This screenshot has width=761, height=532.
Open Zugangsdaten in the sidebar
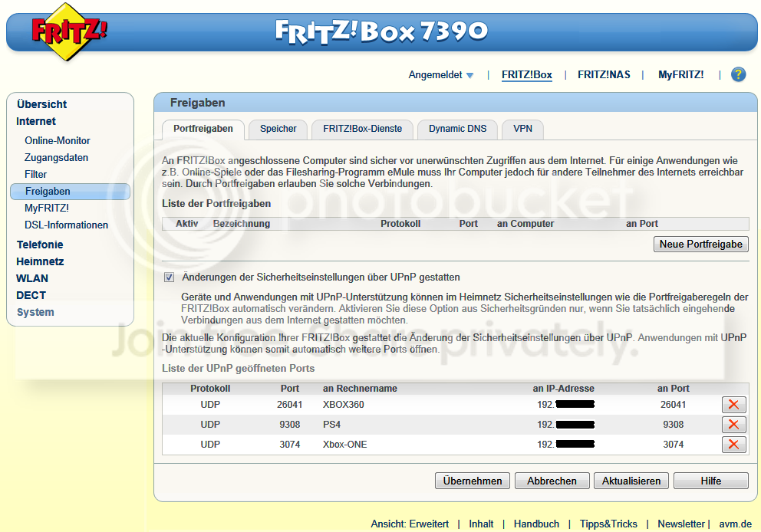coord(56,158)
